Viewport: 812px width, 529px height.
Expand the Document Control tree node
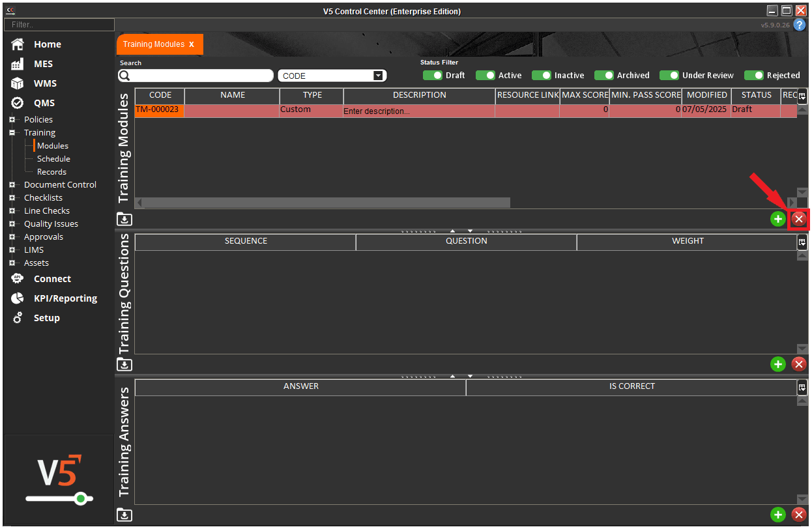pos(12,185)
